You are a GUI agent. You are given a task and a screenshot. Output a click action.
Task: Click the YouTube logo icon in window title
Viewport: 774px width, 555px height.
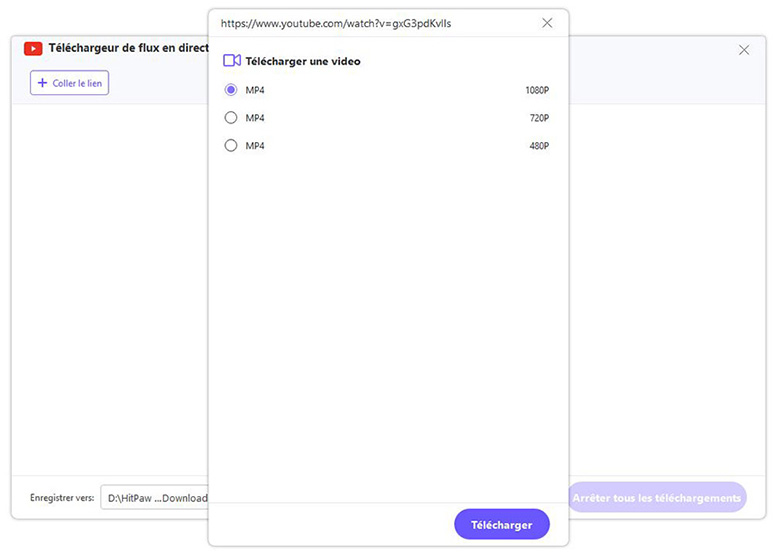33,48
